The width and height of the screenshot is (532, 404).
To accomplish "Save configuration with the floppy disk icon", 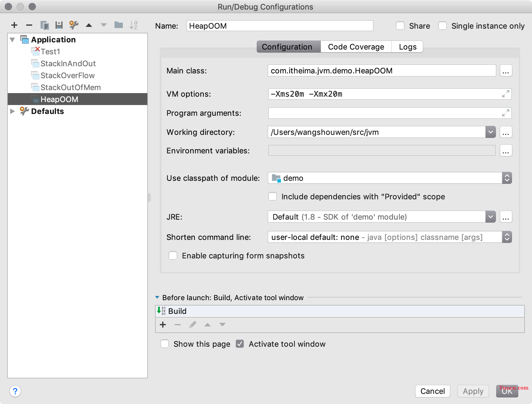I will 59,25.
